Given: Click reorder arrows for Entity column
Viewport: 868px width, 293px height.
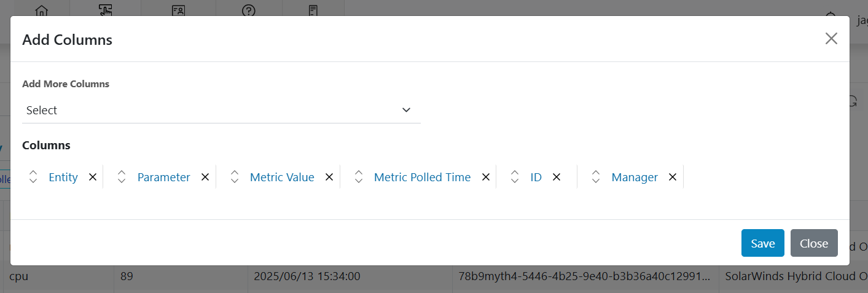Looking at the screenshot, I should (x=33, y=177).
